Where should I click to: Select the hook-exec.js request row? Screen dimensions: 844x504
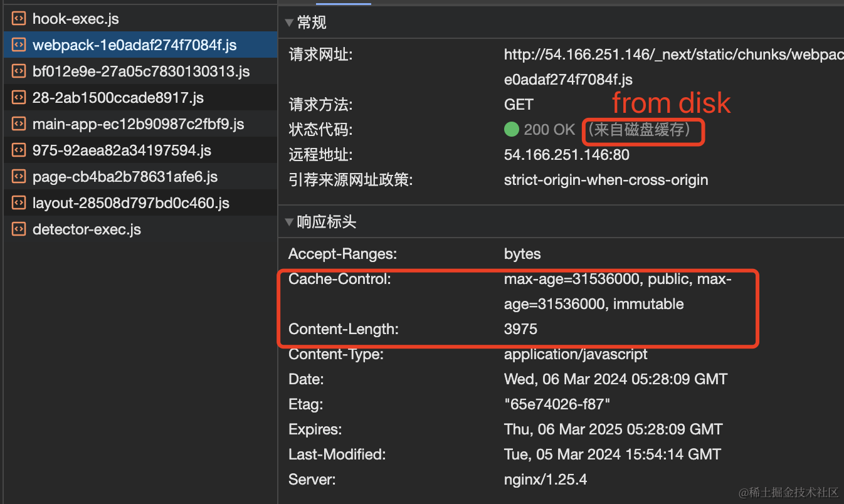click(139, 19)
